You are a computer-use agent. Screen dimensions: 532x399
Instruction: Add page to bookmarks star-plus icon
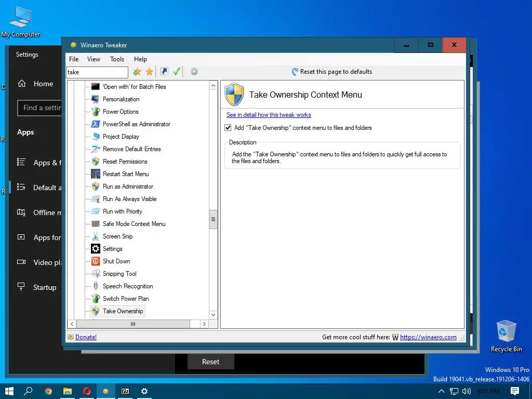point(137,72)
